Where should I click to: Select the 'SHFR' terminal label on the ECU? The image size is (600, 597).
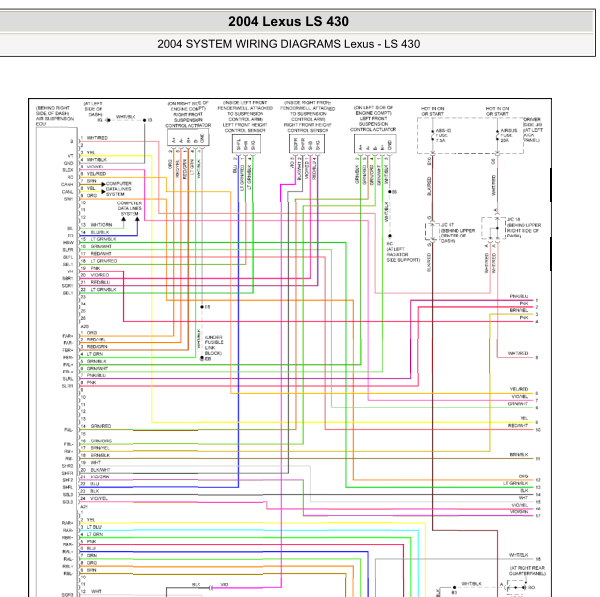68,473
